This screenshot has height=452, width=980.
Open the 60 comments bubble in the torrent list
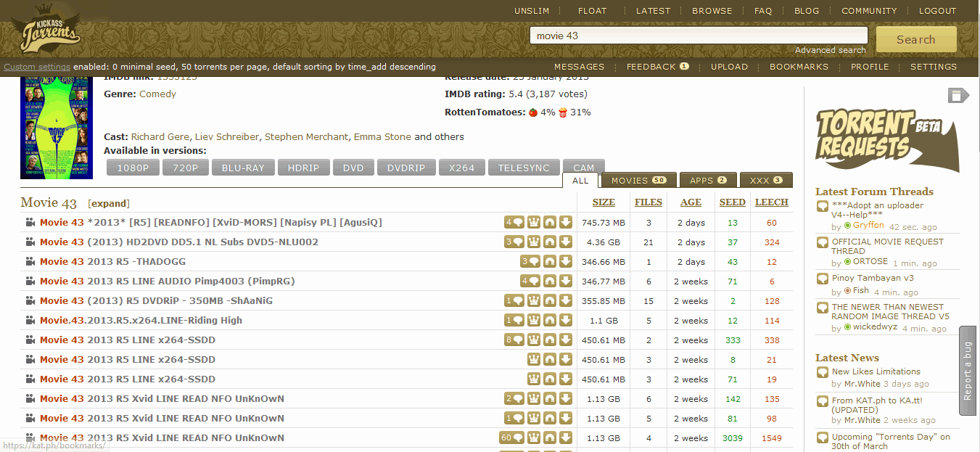point(512,437)
